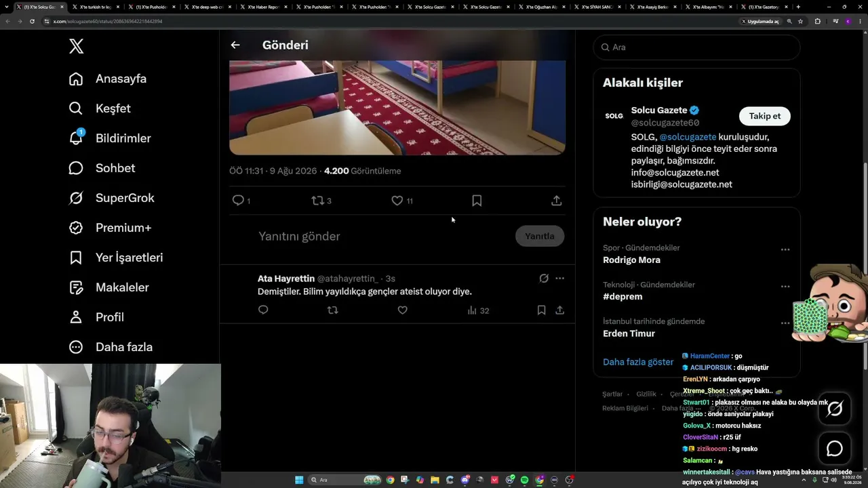Switch to the 'X'te turkish tv leg' tab
This screenshot has height=488, width=868.
click(x=95, y=7)
